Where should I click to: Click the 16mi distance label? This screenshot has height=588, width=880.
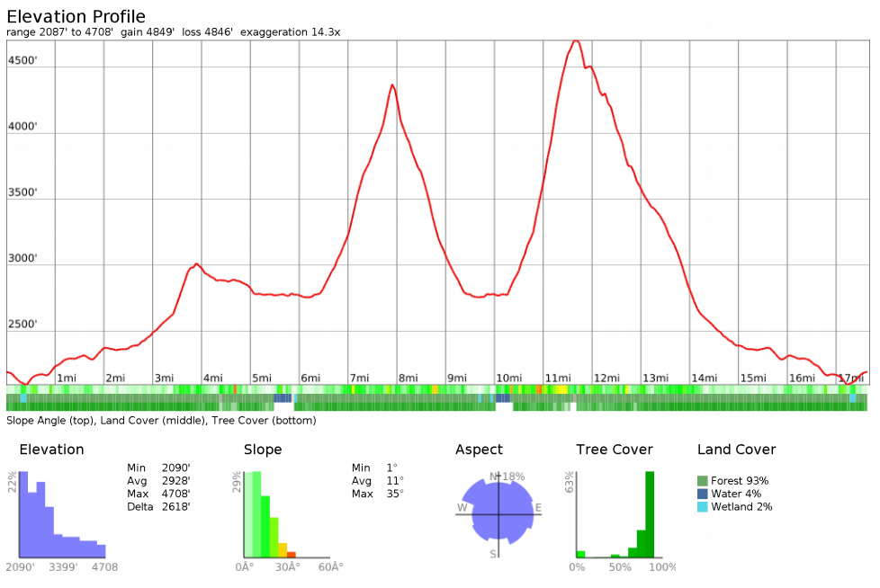coord(802,379)
